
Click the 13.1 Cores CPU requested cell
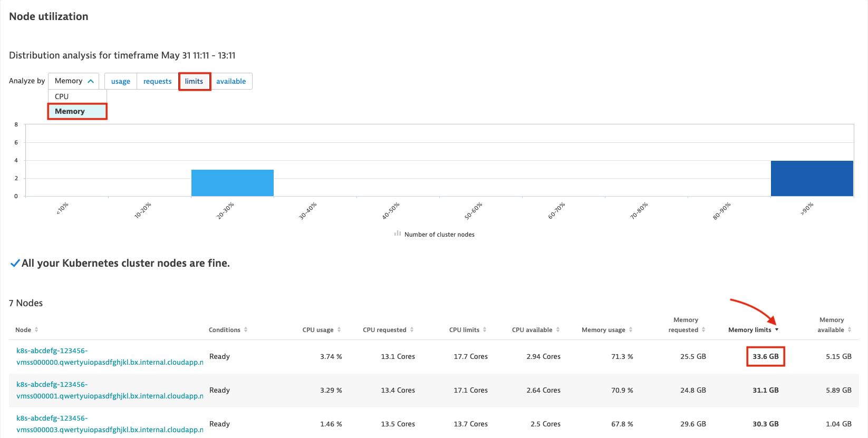[398, 356]
